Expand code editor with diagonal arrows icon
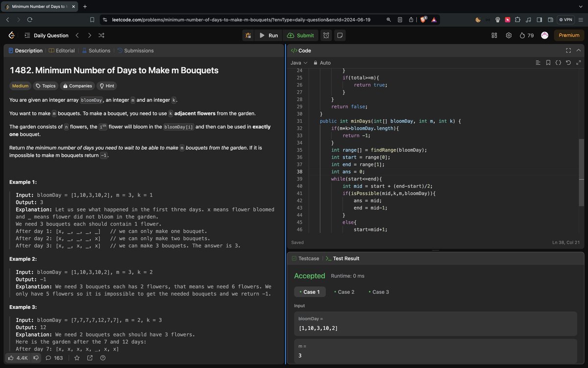The image size is (588, 368). 578,63
